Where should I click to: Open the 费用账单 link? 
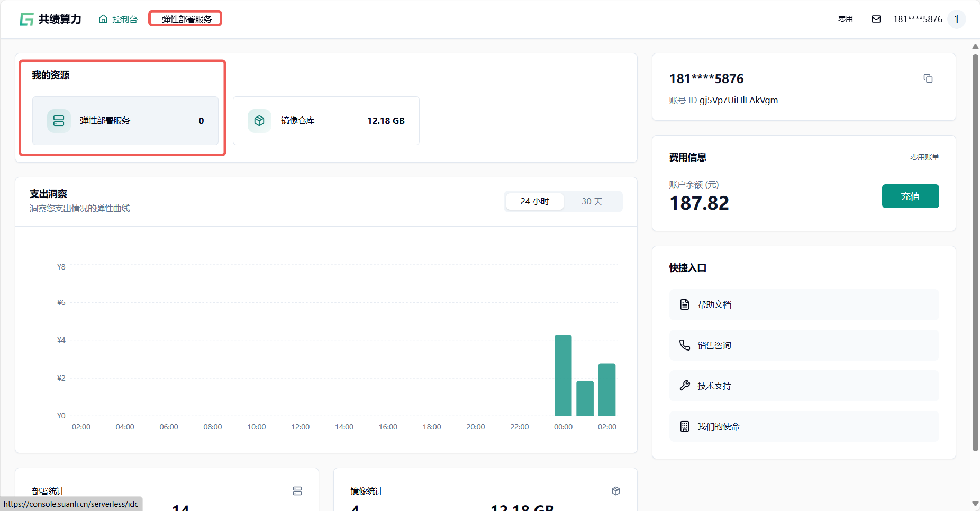pyautogui.click(x=924, y=157)
